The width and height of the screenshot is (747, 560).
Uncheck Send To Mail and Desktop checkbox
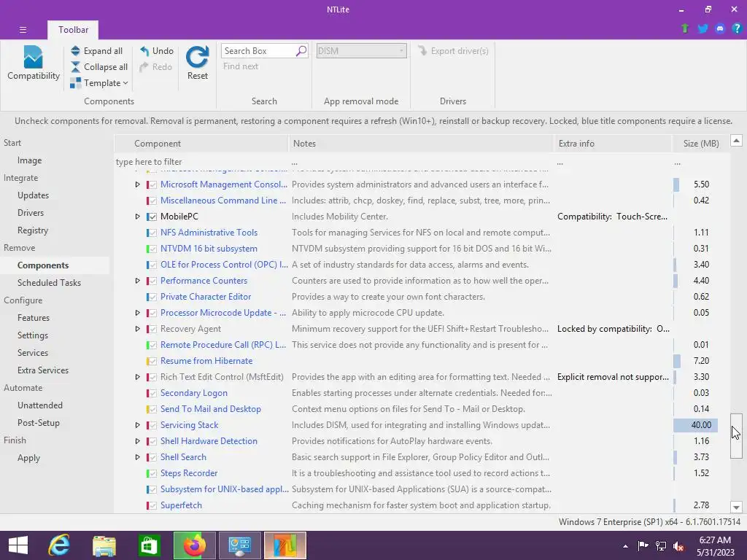coord(152,409)
